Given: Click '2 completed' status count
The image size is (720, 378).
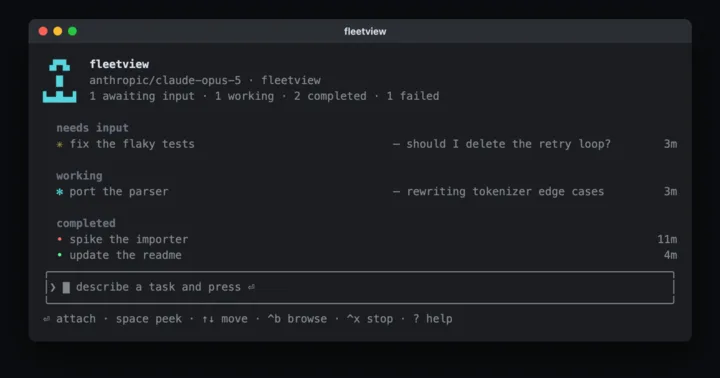Looking at the screenshot, I should (x=330, y=96).
